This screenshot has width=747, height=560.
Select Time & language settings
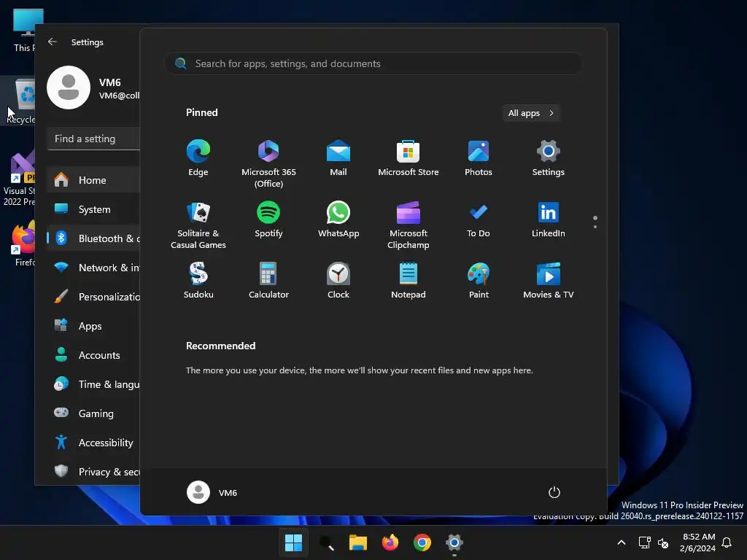94,384
